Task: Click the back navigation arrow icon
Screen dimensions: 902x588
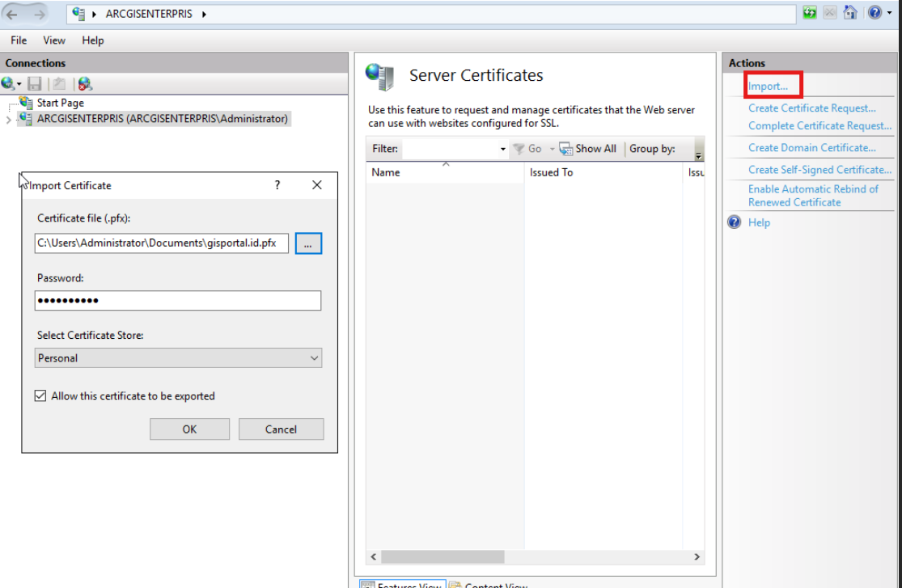Action: tap(11, 15)
